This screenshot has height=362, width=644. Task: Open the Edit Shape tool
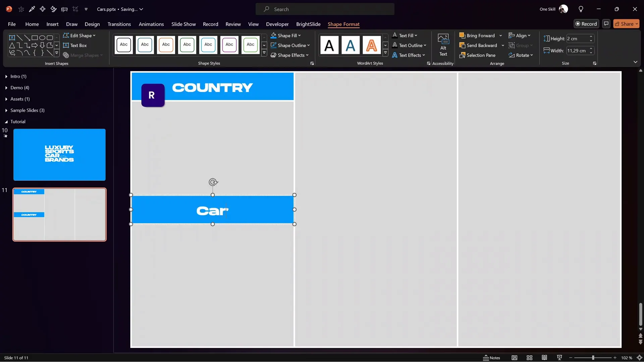tap(79, 35)
